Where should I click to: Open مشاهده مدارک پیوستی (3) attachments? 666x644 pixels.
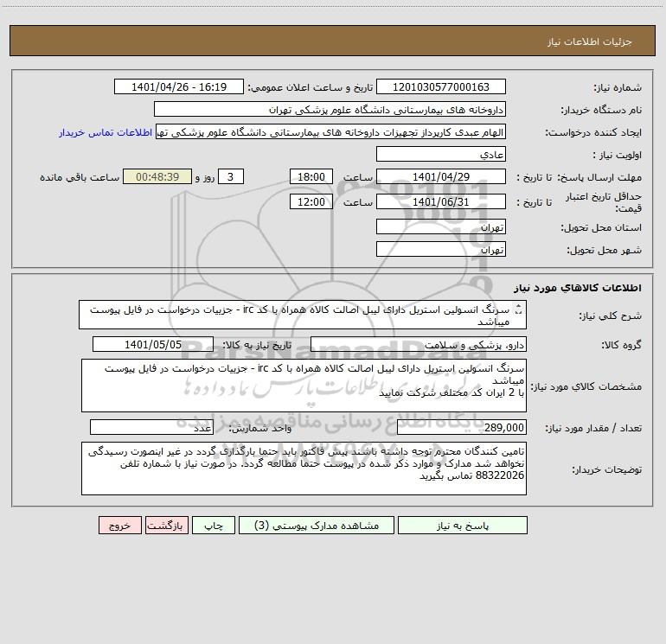(x=317, y=525)
